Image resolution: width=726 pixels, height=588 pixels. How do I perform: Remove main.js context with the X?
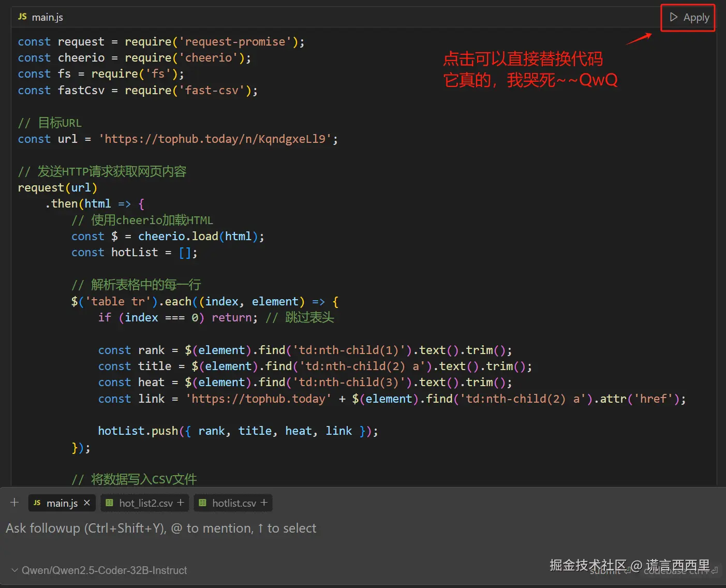click(87, 503)
